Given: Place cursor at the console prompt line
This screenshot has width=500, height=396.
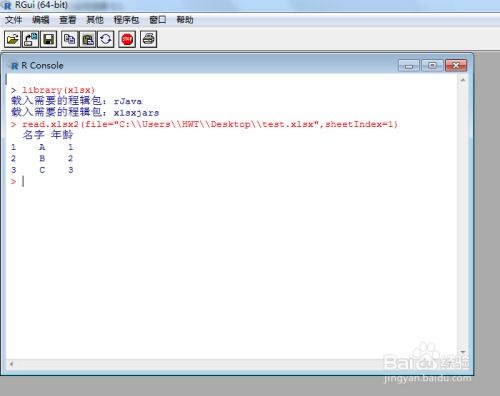Looking at the screenshot, I should (x=233, y=182).
